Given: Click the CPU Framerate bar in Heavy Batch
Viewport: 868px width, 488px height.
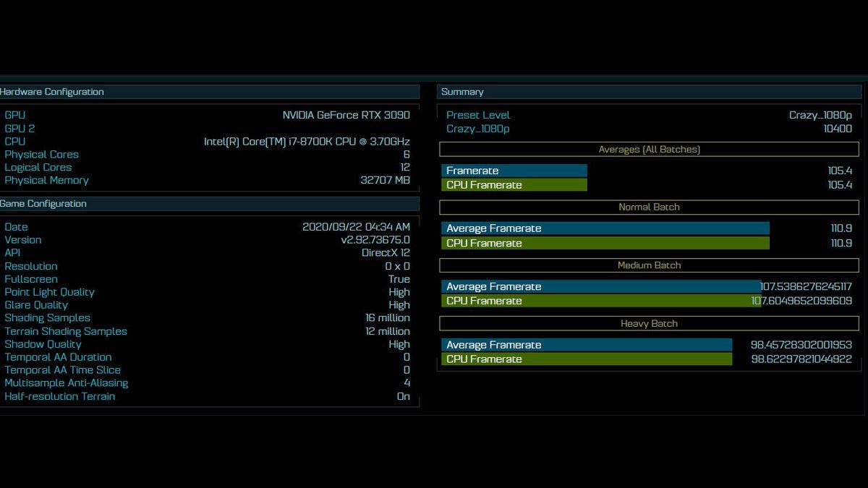Looking at the screenshot, I should pyautogui.click(x=586, y=359).
